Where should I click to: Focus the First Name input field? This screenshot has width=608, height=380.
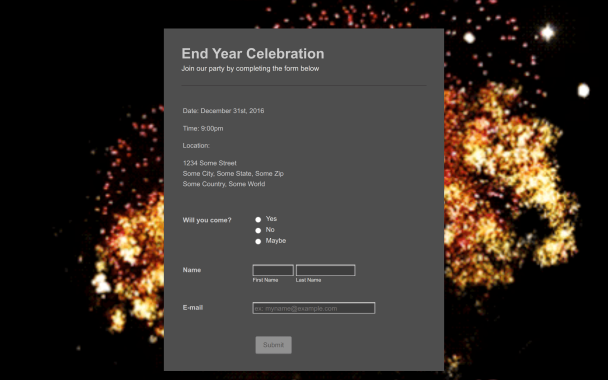273,270
